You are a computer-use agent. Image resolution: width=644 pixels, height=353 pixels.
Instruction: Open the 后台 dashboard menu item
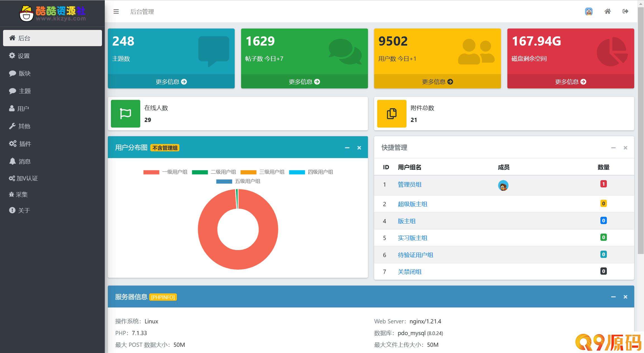(53, 38)
